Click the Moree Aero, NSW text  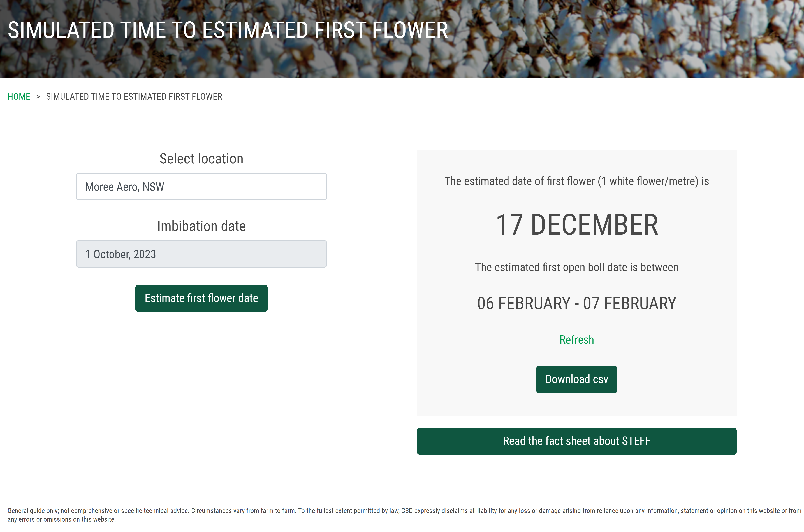tap(125, 187)
